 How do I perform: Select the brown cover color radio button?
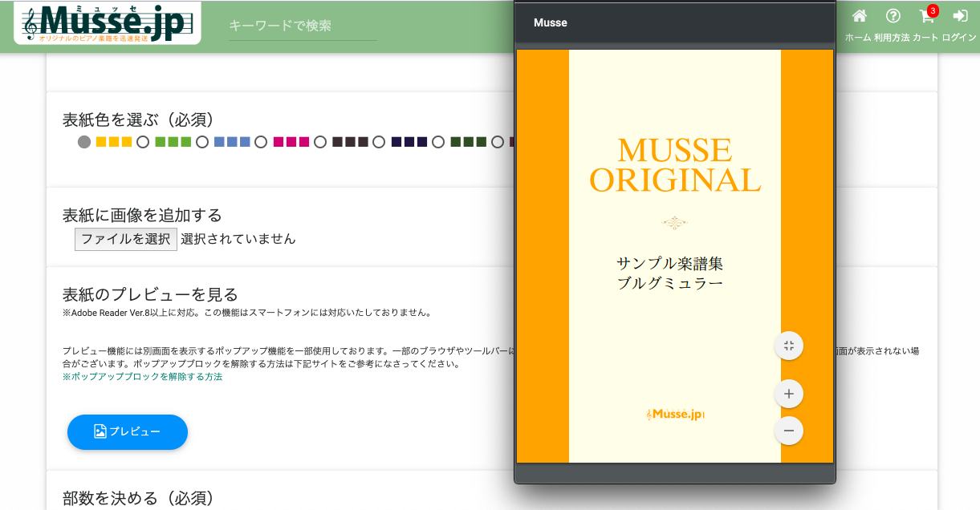click(320, 142)
